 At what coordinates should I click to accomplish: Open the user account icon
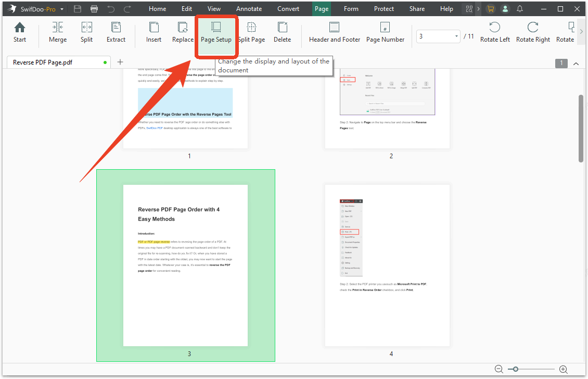click(x=505, y=9)
